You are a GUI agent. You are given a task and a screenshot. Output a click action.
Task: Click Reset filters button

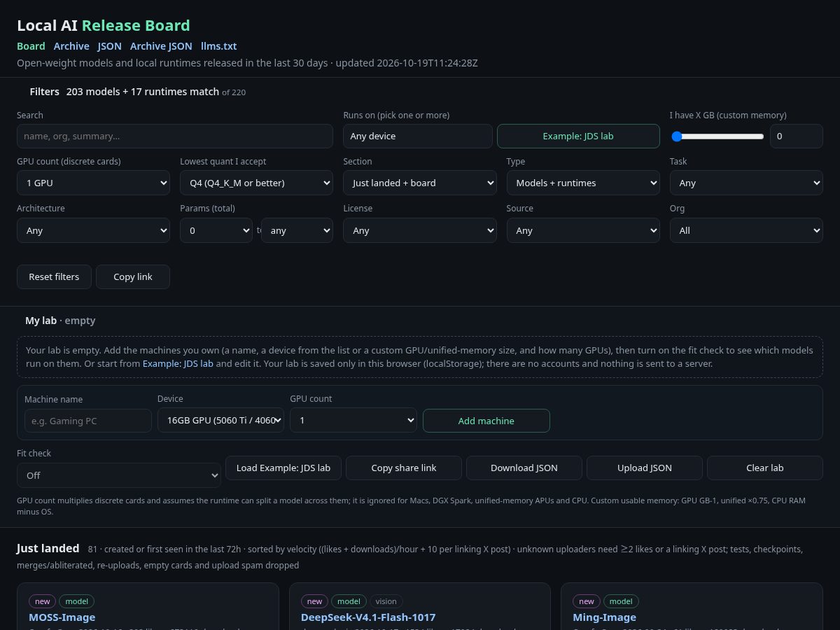[x=54, y=276]
